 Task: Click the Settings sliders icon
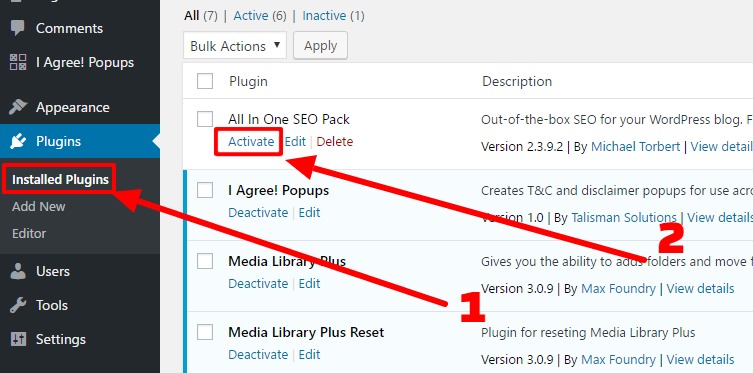tap(18, 339)
